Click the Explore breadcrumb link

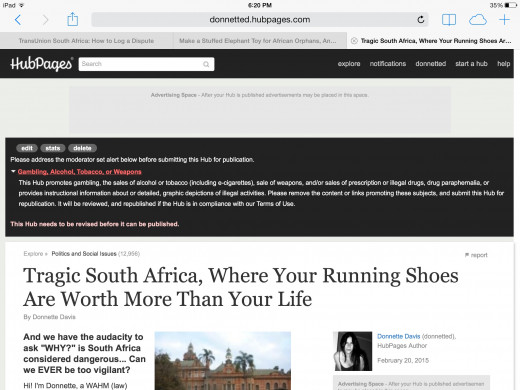33,254
